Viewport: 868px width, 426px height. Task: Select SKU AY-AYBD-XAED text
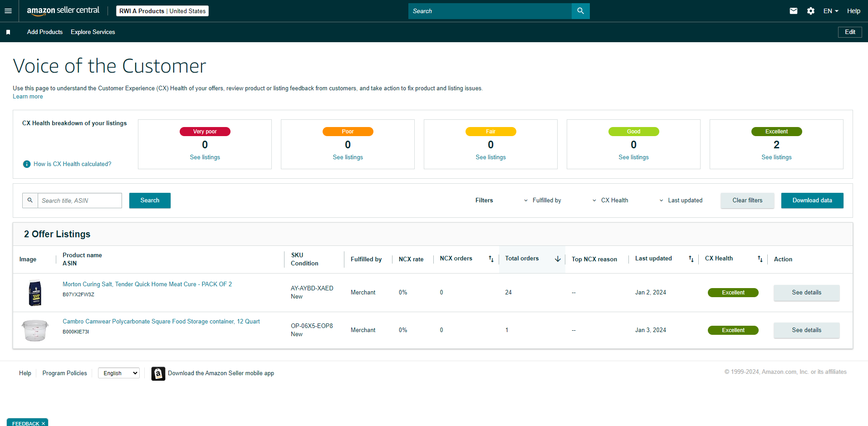click(312, 289)
